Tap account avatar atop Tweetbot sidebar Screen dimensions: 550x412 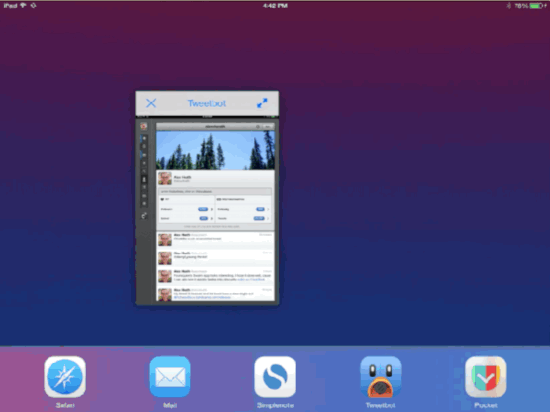tap(143, 126)
